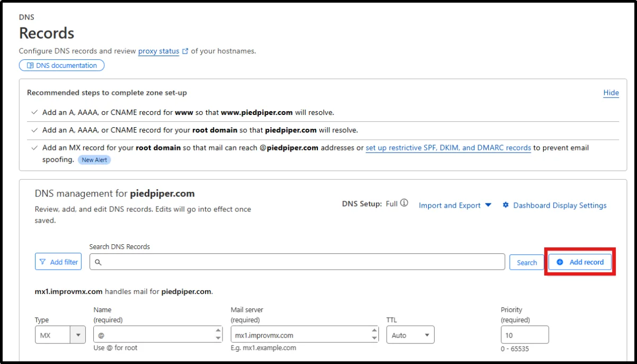The height and width of the screenshot is (364, 637).
Task: Open the TTL Auto dropdown
Action: click(410, 335)
